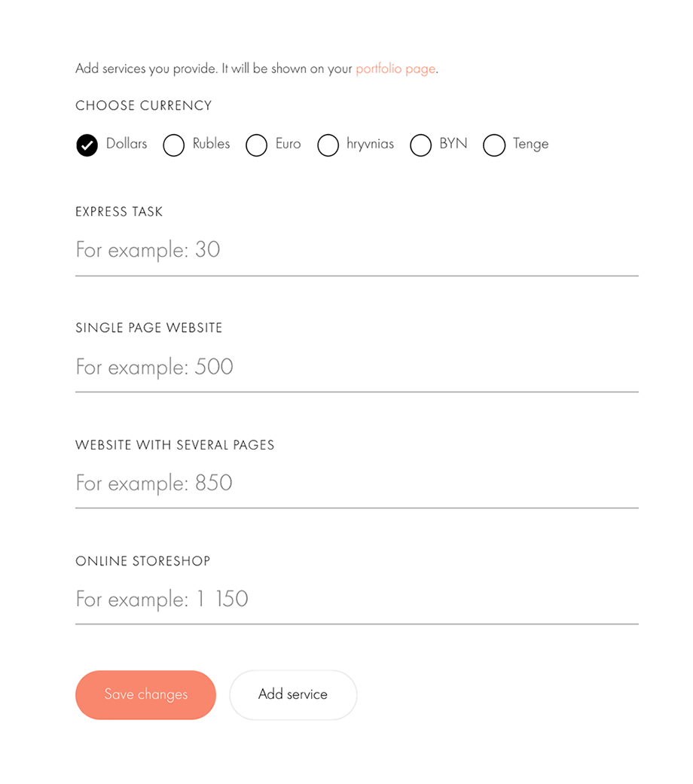
Task: Click the "ONLINE STORESHOP" field label
Action: tap(143, 561)
